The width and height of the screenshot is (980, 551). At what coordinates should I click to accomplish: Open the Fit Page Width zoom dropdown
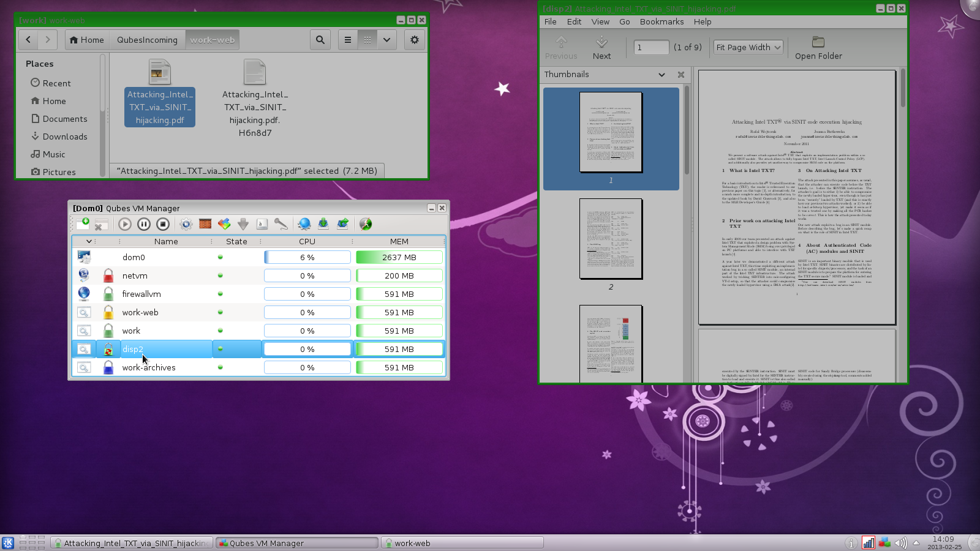click(748, 47)
